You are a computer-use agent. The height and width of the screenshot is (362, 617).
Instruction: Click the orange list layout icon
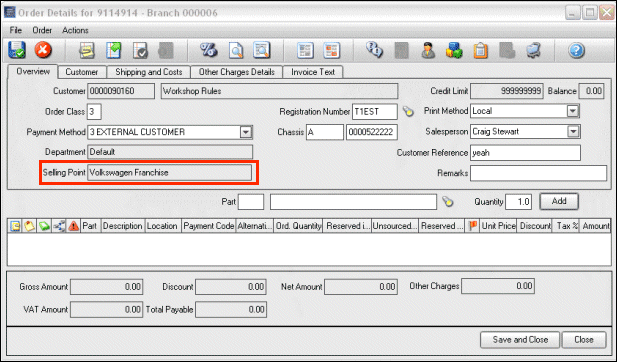click(332, 51)
